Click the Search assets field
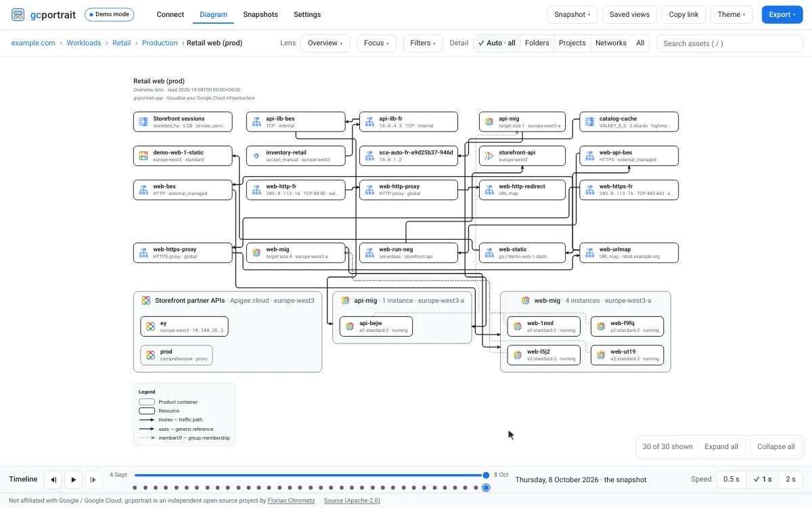The height and width of the screenshot is (508, 812). 729,43
